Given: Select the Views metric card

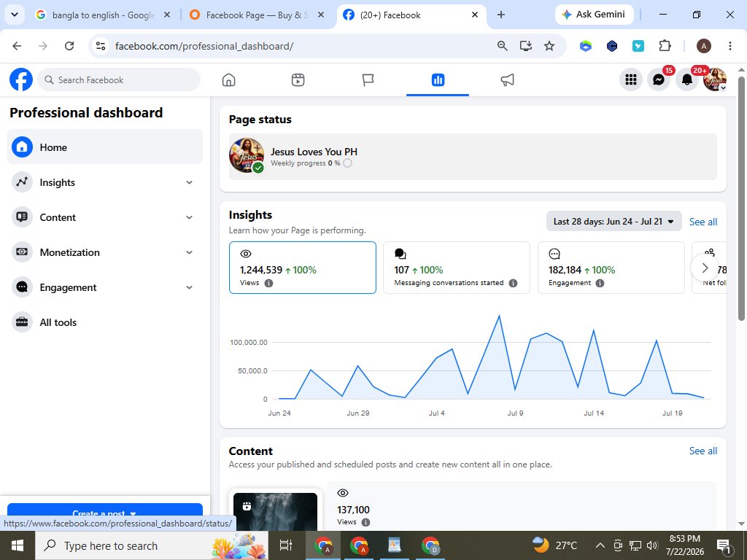Looking at the screenshot, I should tap(303, 268).
